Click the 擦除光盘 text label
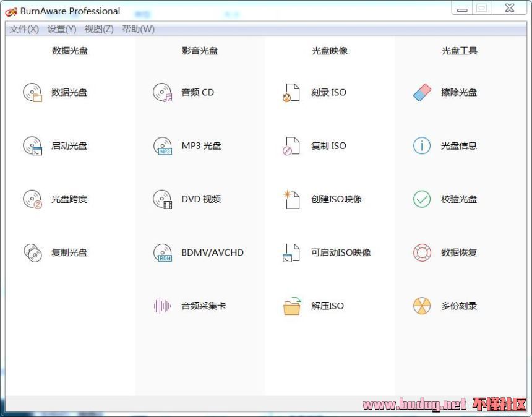This screenshot has width=532, height=417. [x=459, y=92]
